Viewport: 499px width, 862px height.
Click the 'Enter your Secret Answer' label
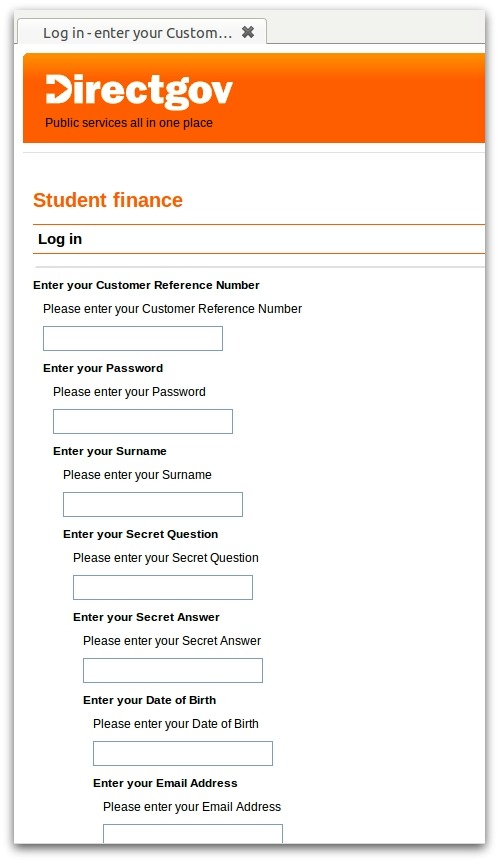click(x=146, y=617)
